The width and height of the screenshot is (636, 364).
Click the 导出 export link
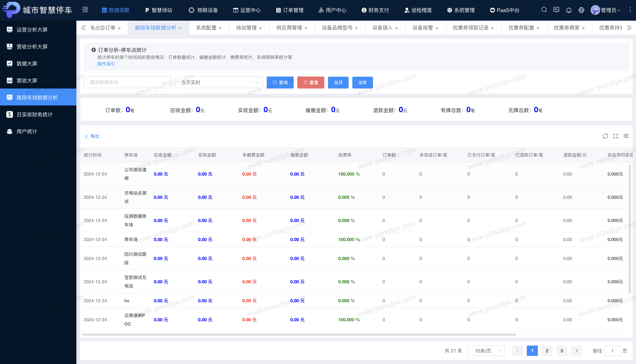(92, 136)
